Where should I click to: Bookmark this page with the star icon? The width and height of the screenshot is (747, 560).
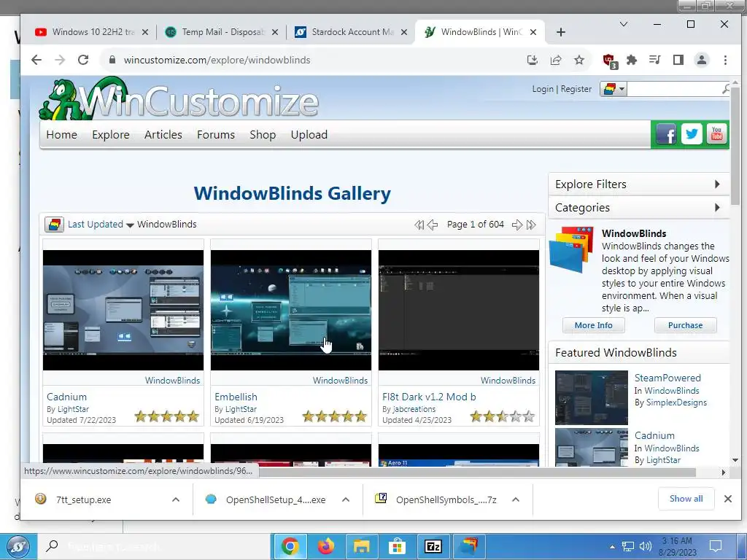tap(578, 60)
